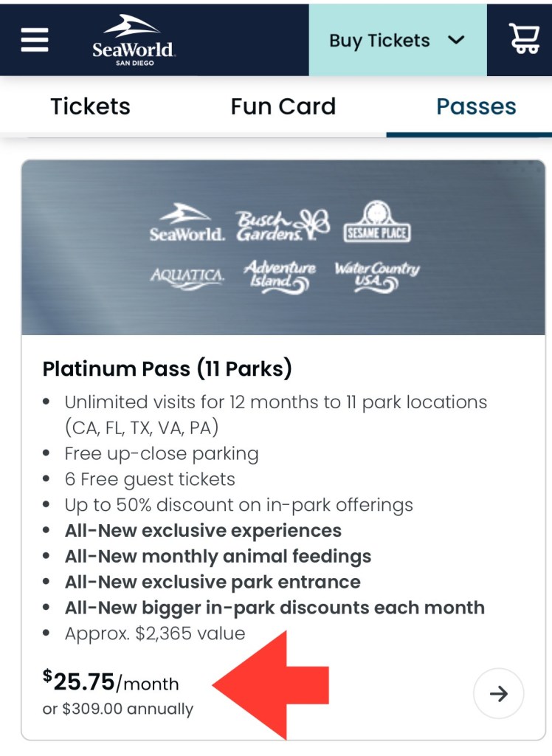
Task: Click the Aquatica logo in banner
Action: (187, 276)
